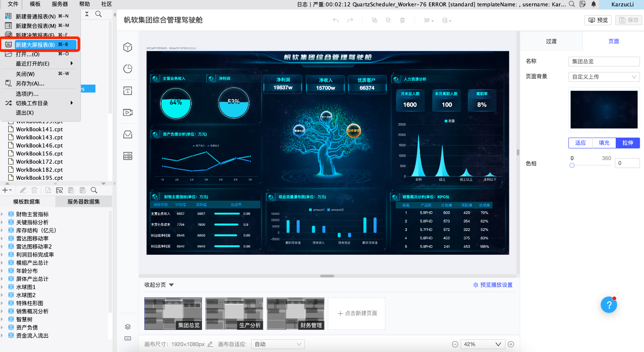Click the keyboard shortcuts icon at sidebar bottom

coord(128,338)
